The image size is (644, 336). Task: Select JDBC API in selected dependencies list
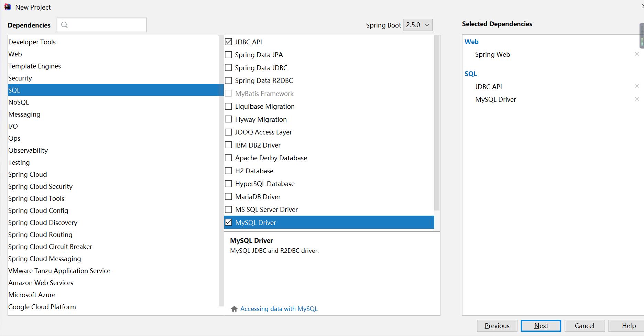[x=489, y=87]
